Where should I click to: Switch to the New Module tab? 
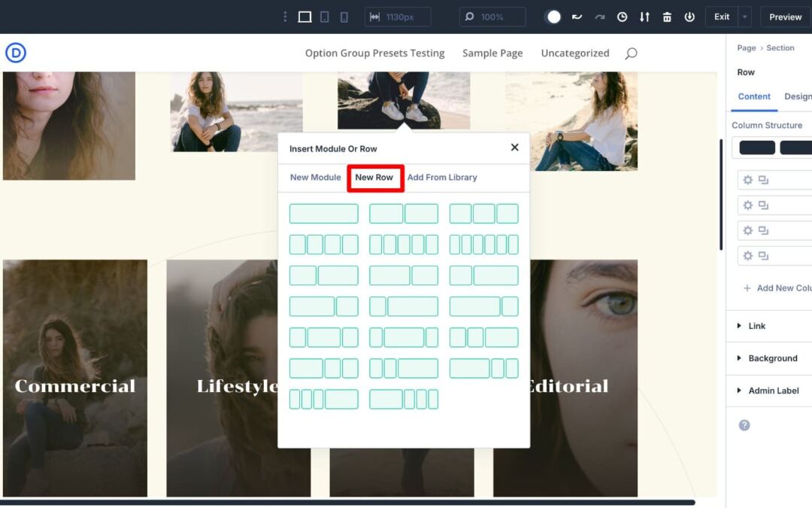315,178
